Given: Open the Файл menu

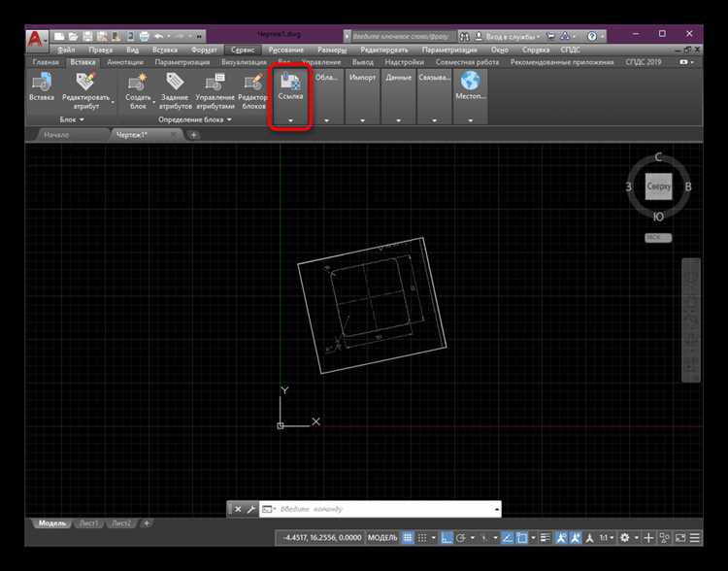Looking at the screenshot, I should pos(66,50).
